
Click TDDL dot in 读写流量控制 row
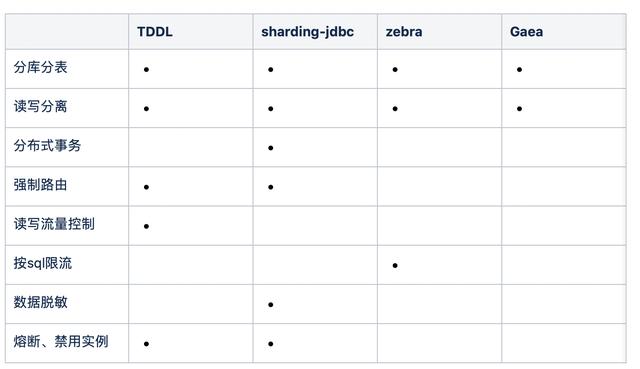coord(146,227)
